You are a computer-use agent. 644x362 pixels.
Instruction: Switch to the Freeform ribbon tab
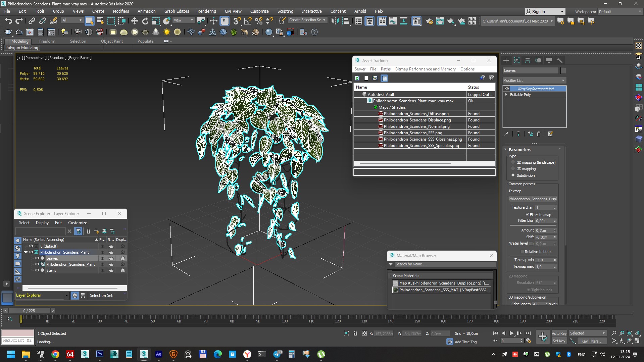(47, 41)
